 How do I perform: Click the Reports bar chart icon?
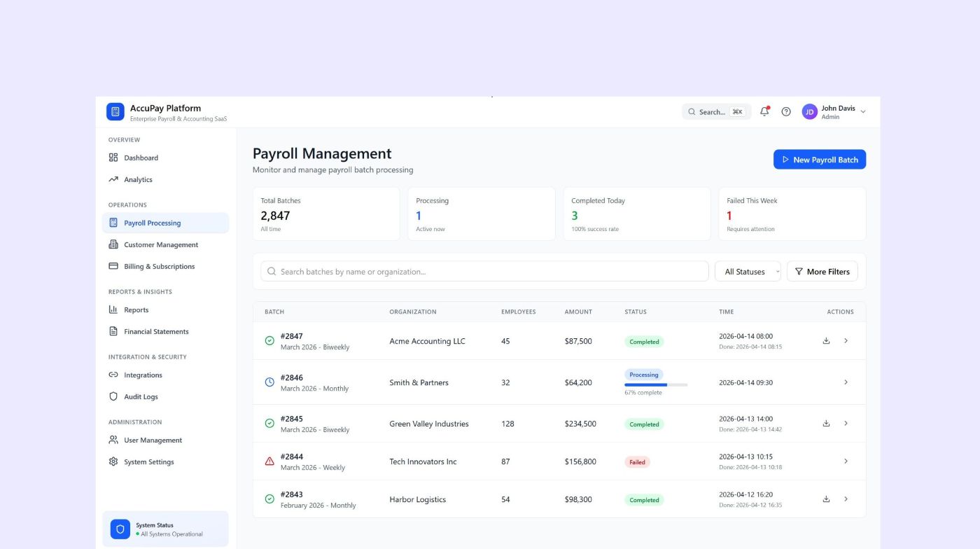coord(113,310)
